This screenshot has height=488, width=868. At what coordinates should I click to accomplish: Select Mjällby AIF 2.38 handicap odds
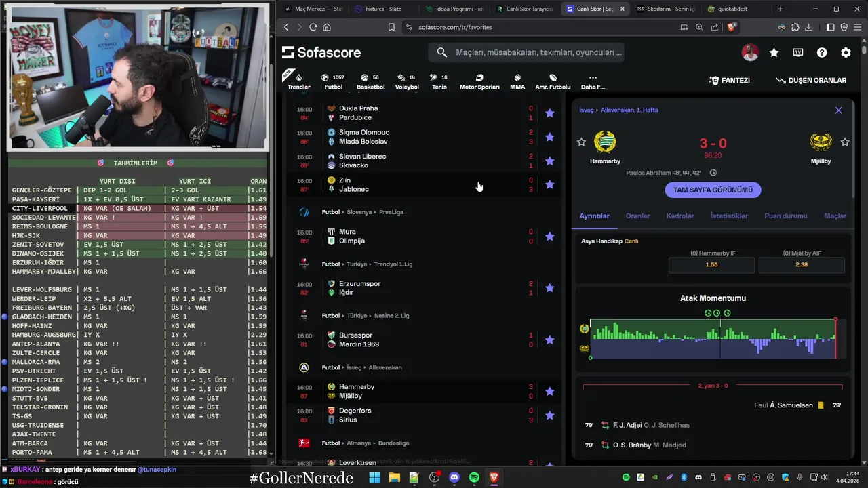coord(802,264)
